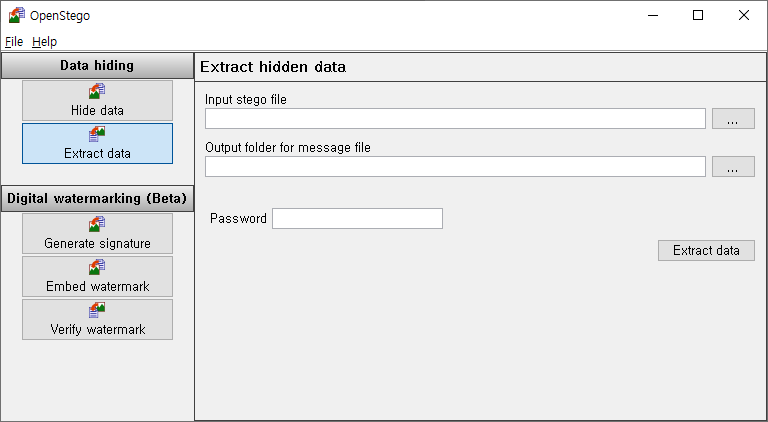Screen dimensions: 768x422
Task: Focus the Password field
Action: point(357,218)
